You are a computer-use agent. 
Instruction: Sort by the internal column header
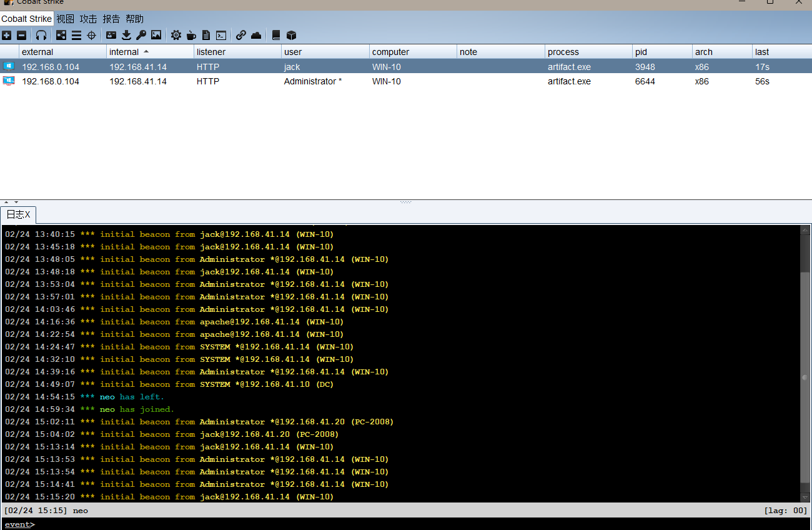point(150,52)
